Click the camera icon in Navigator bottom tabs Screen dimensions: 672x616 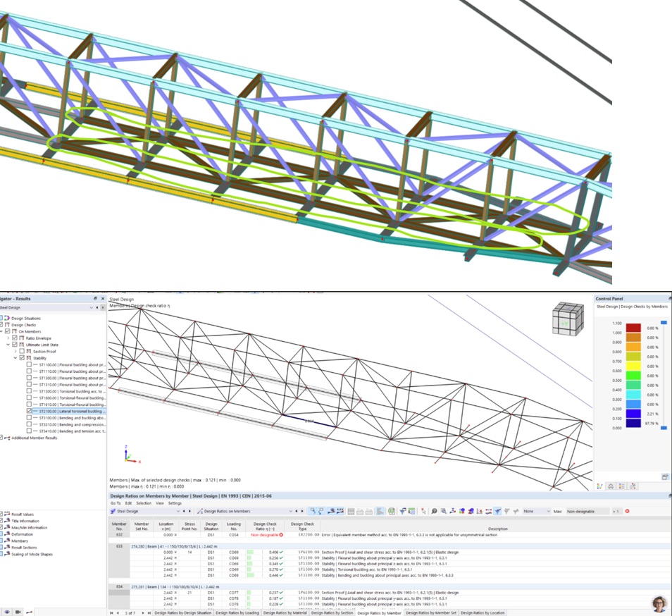coord(18,612)
